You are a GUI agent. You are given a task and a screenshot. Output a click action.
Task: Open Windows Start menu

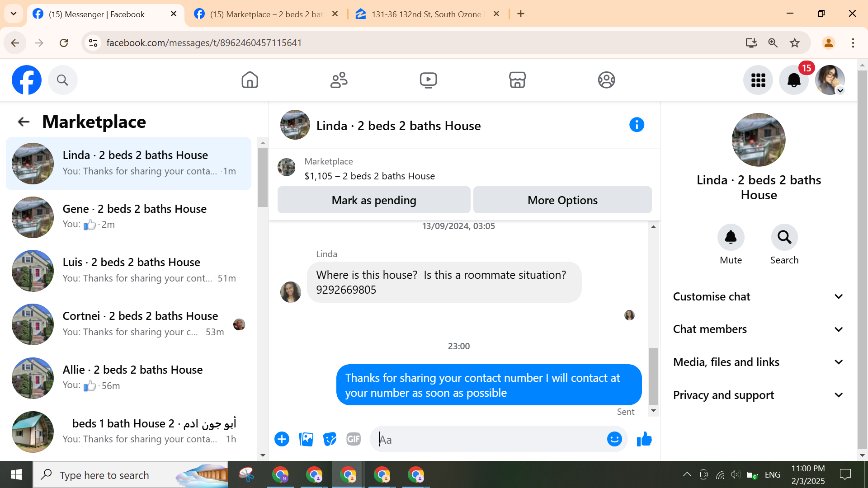(x=16, y=475)
